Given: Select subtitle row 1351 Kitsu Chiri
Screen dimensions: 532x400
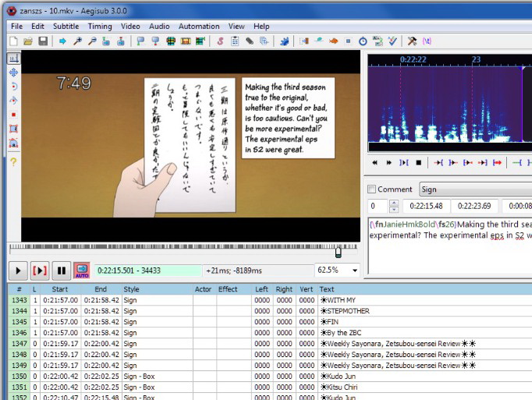Looking at the screenshot, I should [x=270, y=387].
